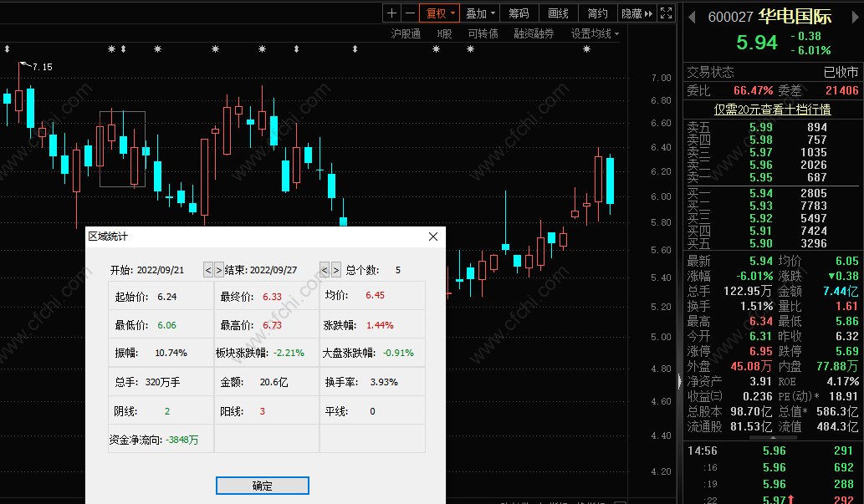Click the :19 trade tick with volume 288

(772, 484)
